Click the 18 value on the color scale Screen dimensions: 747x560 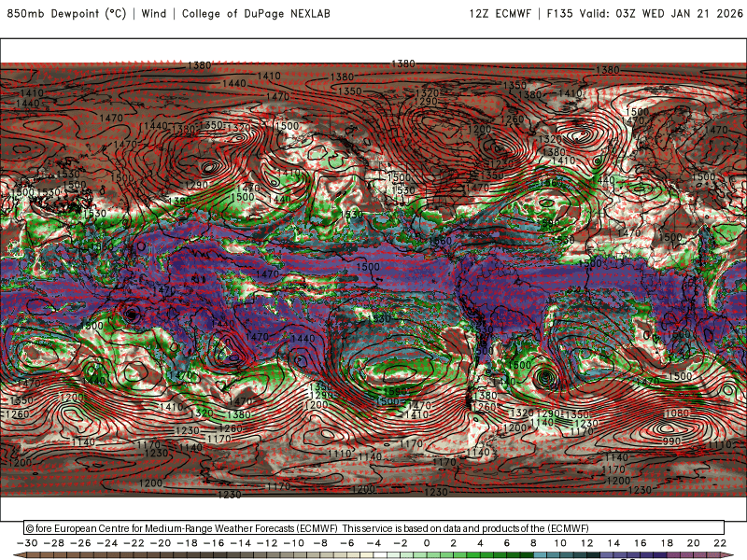667,543
